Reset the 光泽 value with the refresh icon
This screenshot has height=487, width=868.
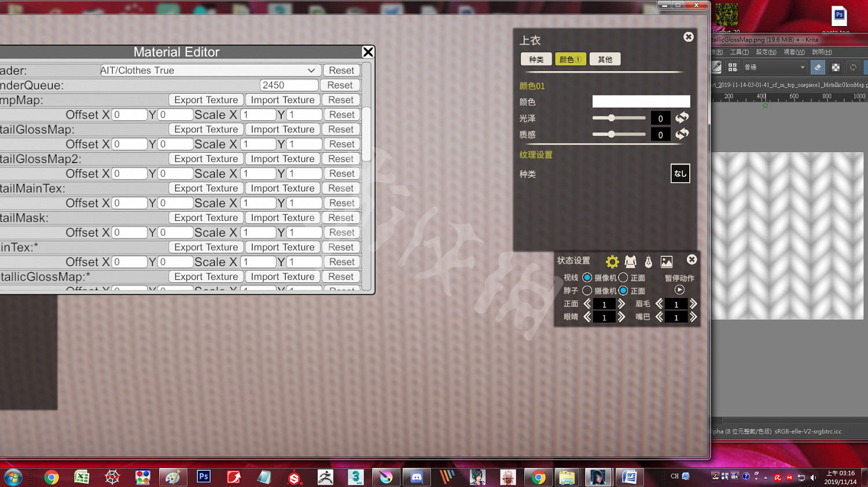(x=682, y=118)
